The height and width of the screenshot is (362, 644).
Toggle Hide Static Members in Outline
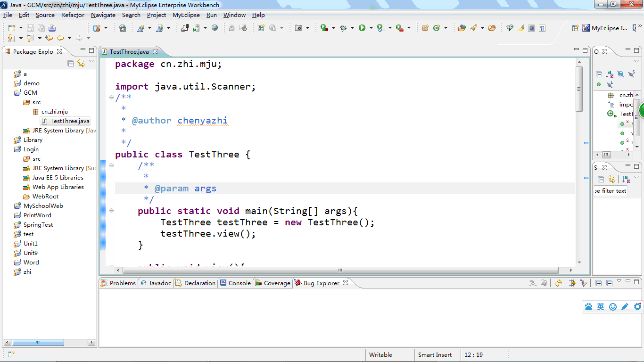(632, 74)
